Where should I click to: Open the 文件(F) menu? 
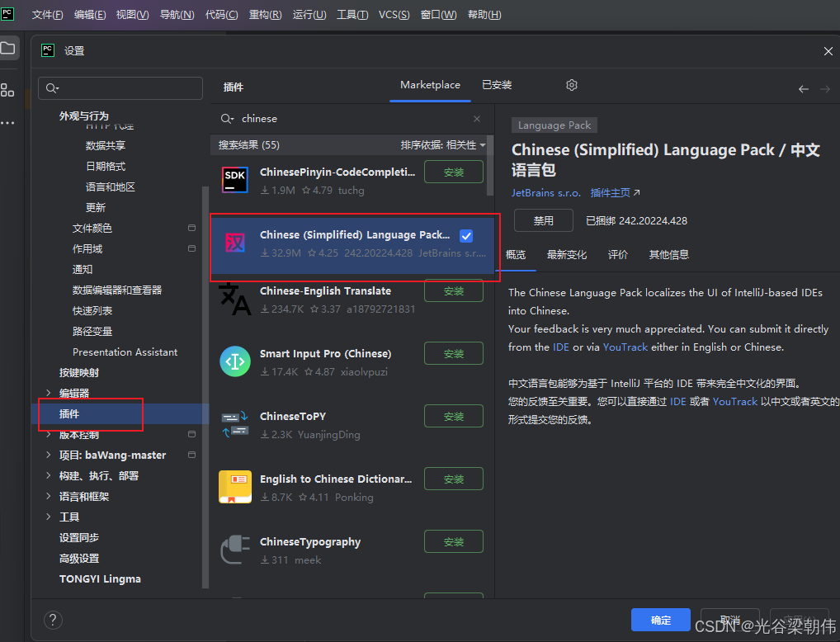click(47, 15)
